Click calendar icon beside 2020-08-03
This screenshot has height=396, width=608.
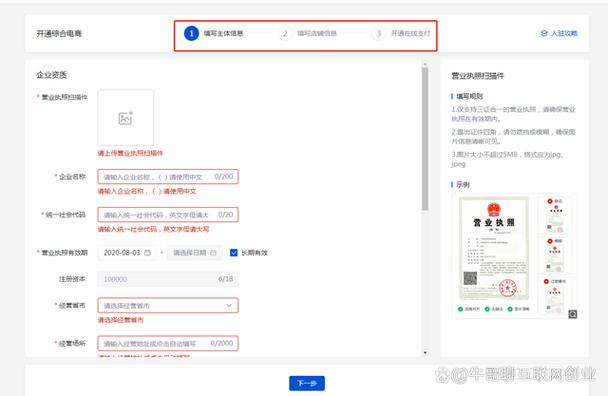coord(147,253)
